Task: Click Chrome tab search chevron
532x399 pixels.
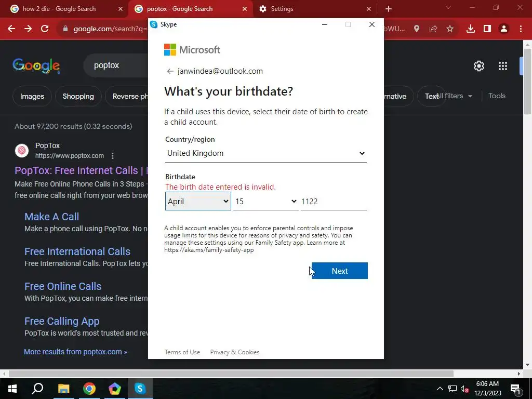Action: tap(448, 7)
